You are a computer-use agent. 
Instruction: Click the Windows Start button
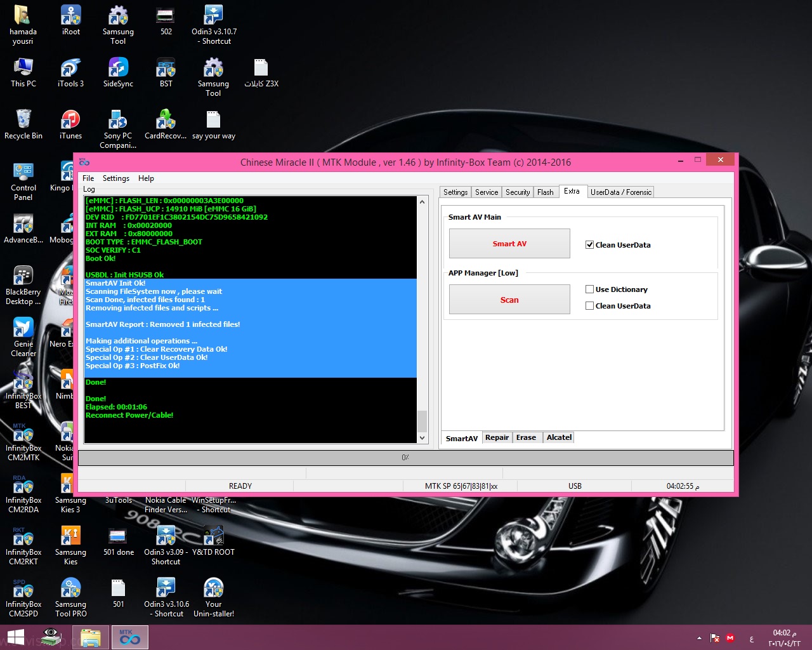coord(16,637)
